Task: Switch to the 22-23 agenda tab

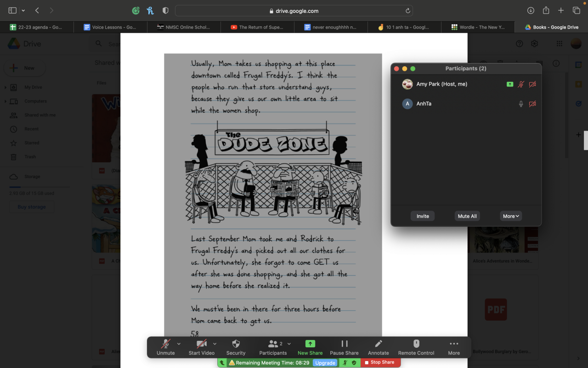Action: point(37,27)
